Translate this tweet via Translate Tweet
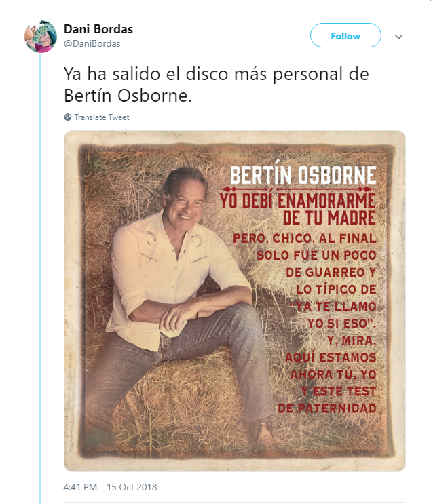Viewport: 431px width, 504px height. pyautogui.click(x=102, y=117)
